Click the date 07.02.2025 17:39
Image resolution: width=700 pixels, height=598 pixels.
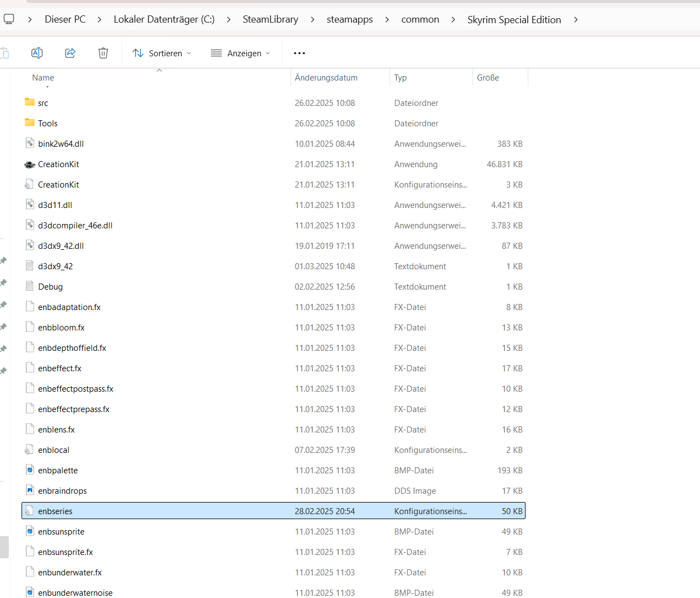(325, 450)
